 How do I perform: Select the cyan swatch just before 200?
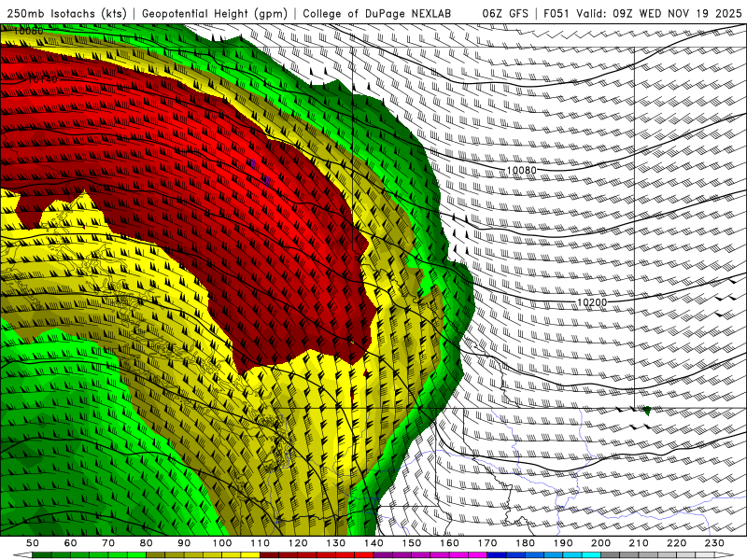[591, 554]
